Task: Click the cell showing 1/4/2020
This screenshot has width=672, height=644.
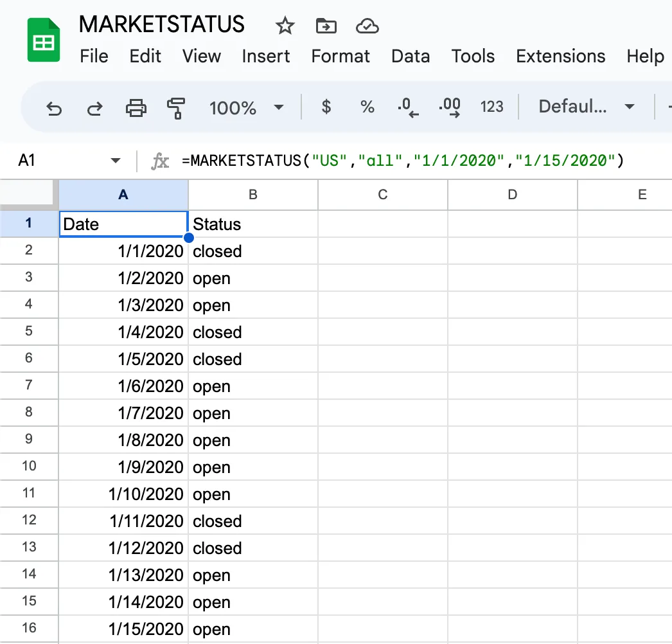Action: tap(123, 332)
